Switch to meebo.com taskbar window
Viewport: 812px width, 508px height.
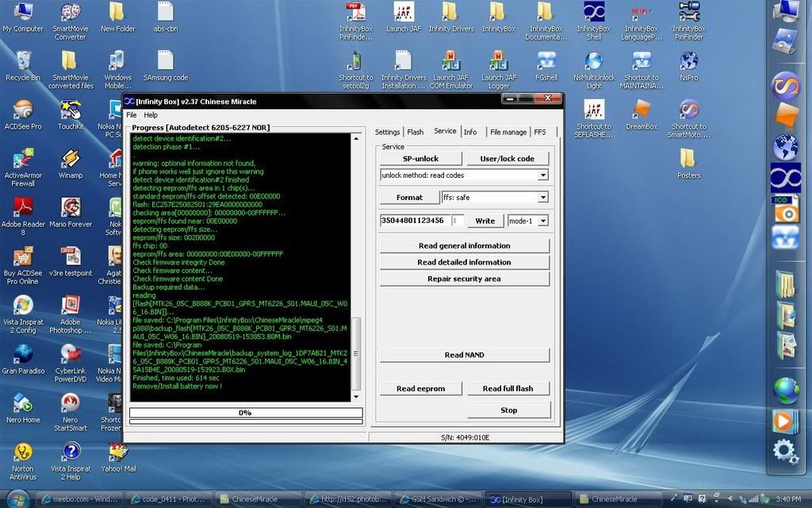click(x=80, y=499)
